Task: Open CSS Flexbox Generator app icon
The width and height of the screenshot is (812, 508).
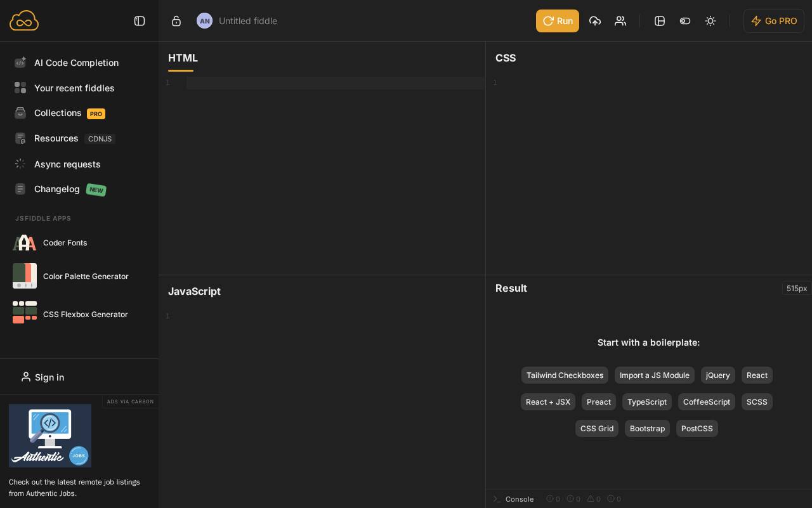Action: tap(25, 313)
